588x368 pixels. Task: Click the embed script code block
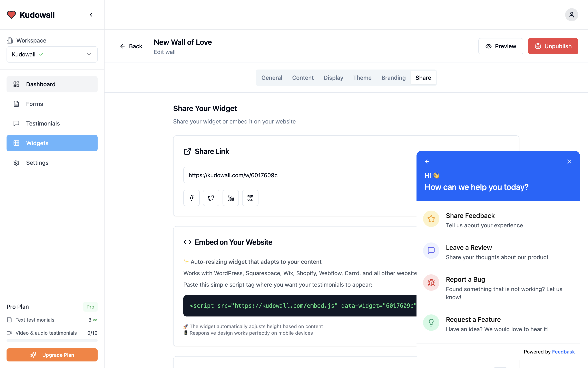(x=300, y=306)
